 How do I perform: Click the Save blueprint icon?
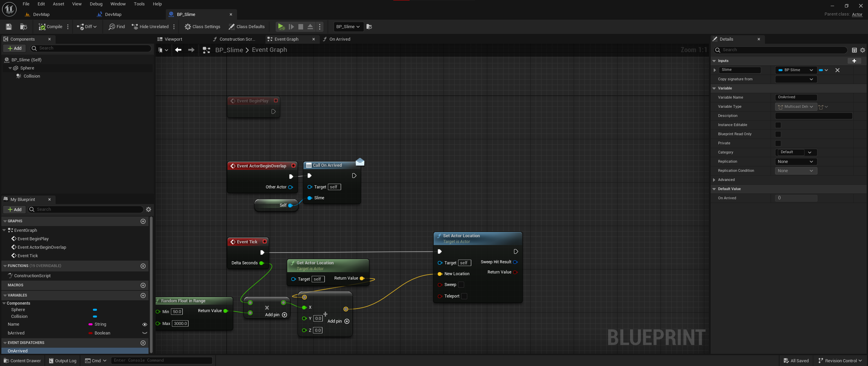[9, 26]
